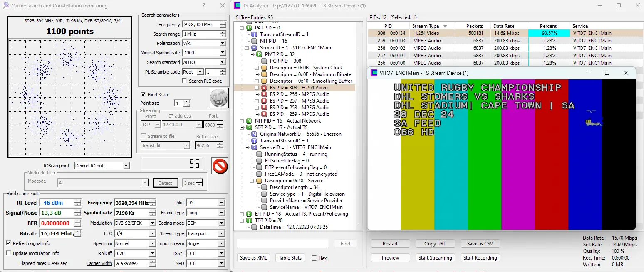This screenshot has width=644, height=272.
Task: Expand the EIT PID = 18 tree node
Action: pos(242,214)
